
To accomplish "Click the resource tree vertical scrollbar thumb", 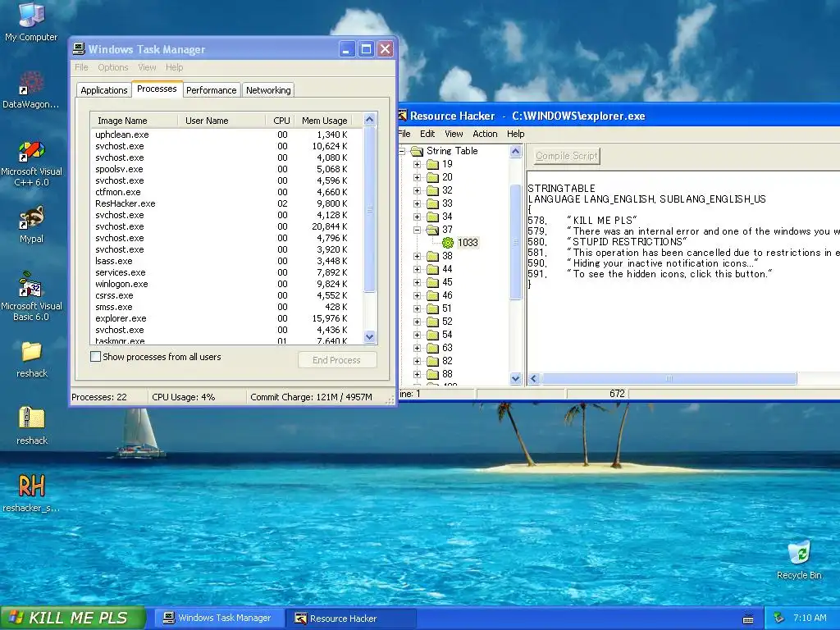I will (515, 242).
